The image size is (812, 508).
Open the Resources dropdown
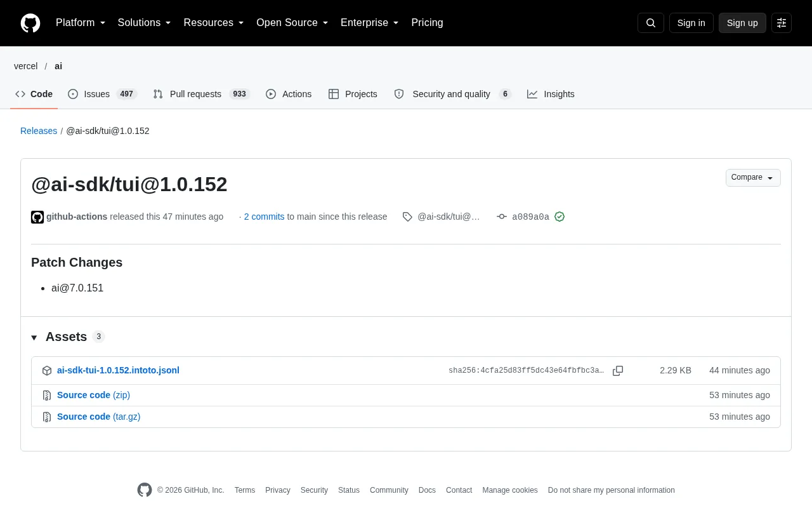point(214,23)
